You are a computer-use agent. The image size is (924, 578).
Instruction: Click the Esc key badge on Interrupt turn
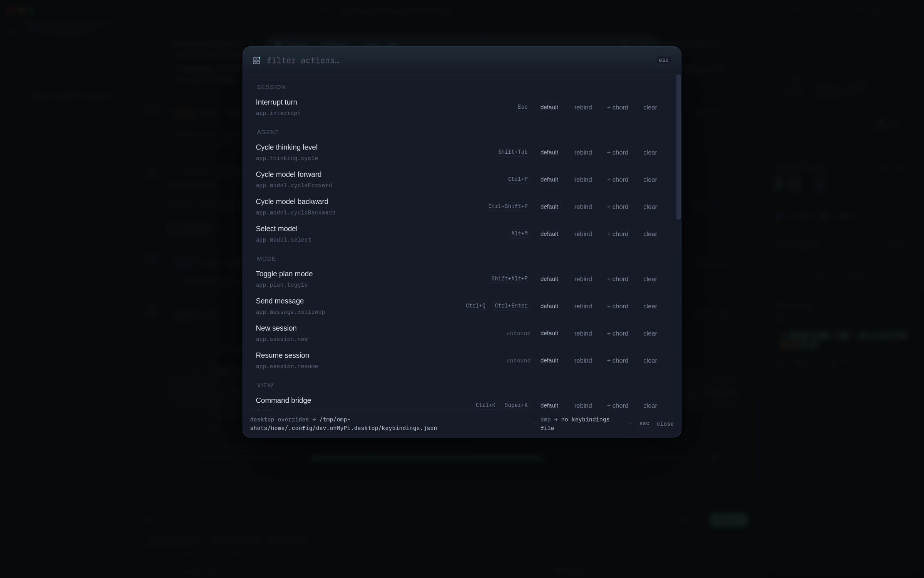coord(522,107)
